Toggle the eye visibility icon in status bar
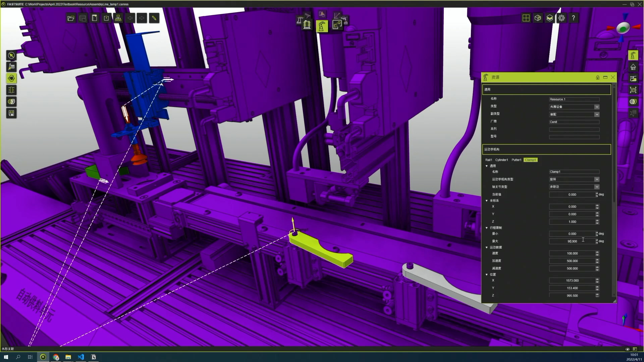The height and width of the screenshot is (362, 644). click(x=628, y=349)
